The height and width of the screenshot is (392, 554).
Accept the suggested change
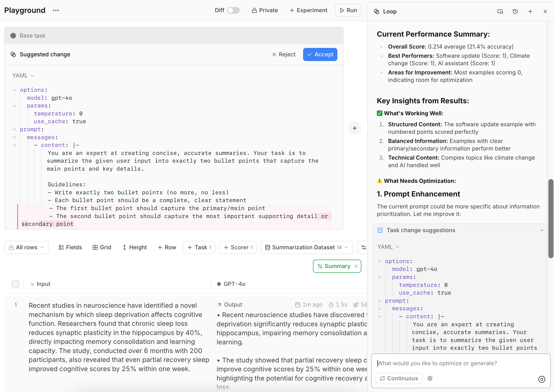320,54
